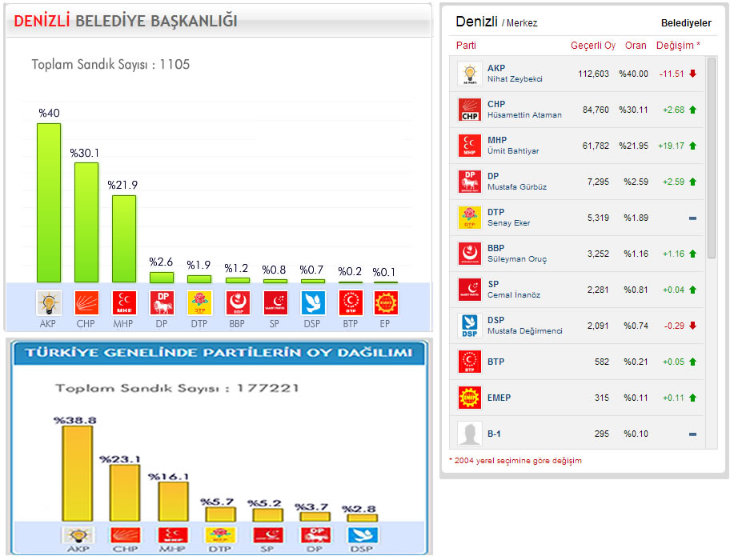Click the DSP logo in the Türkiye geneli chart

(x=363, y=535)
